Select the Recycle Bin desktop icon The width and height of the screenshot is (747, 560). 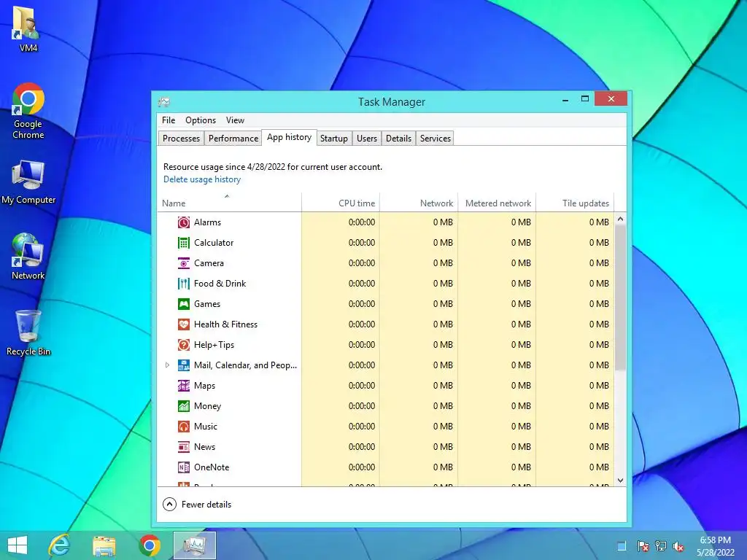pyautogui.click(x=28, y=332)
